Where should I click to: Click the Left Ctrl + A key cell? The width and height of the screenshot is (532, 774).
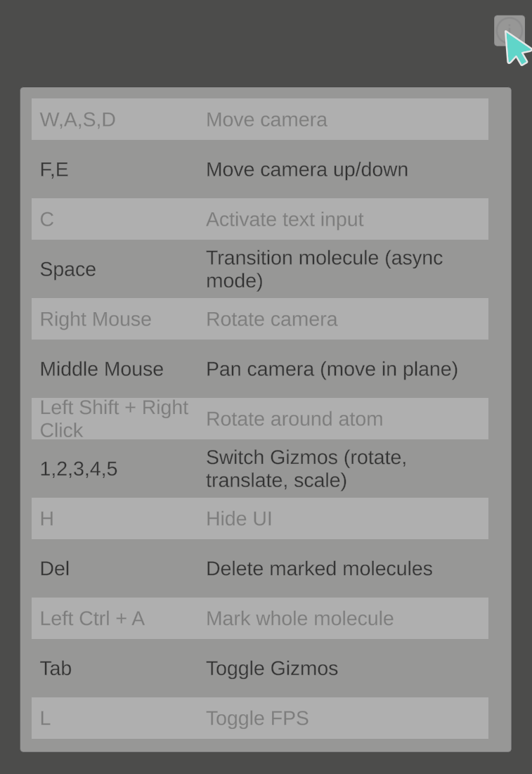pyautogui.click(x=92, y=619)
